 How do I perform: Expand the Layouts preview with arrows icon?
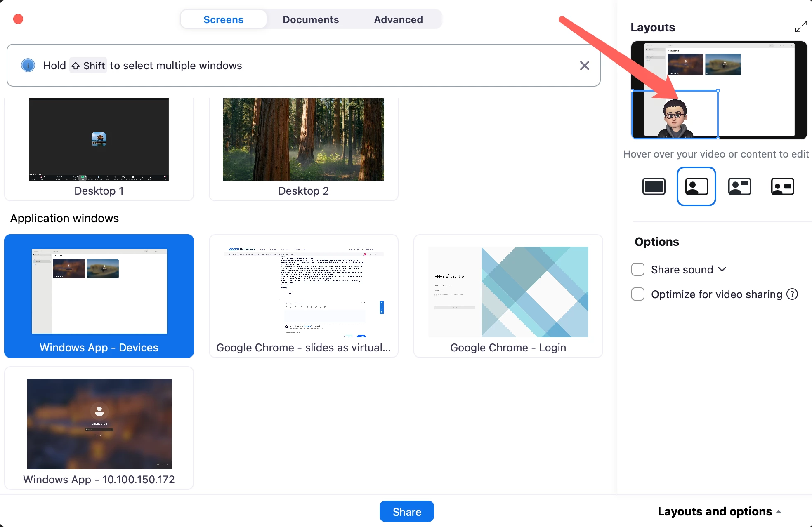(x=801, y=26)
